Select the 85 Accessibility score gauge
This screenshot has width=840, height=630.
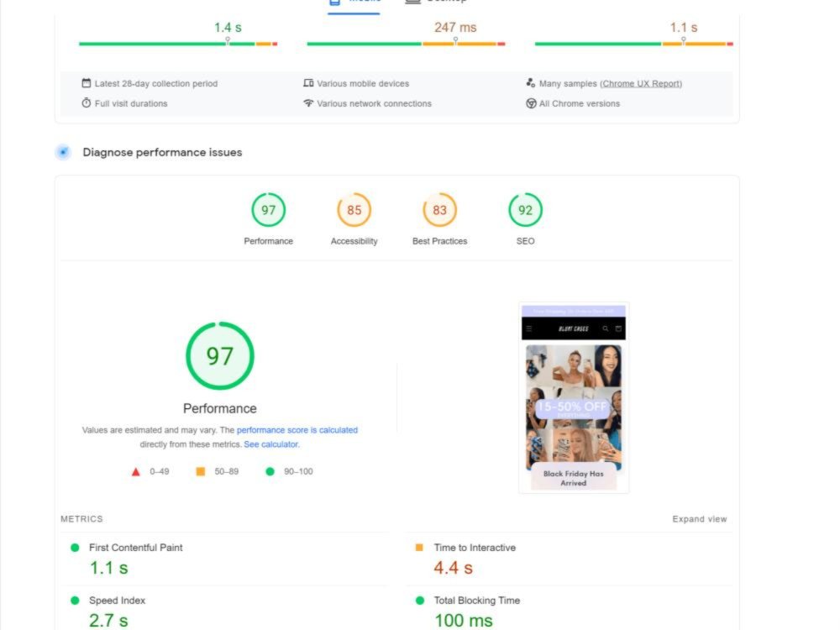[x=354, y=210]
